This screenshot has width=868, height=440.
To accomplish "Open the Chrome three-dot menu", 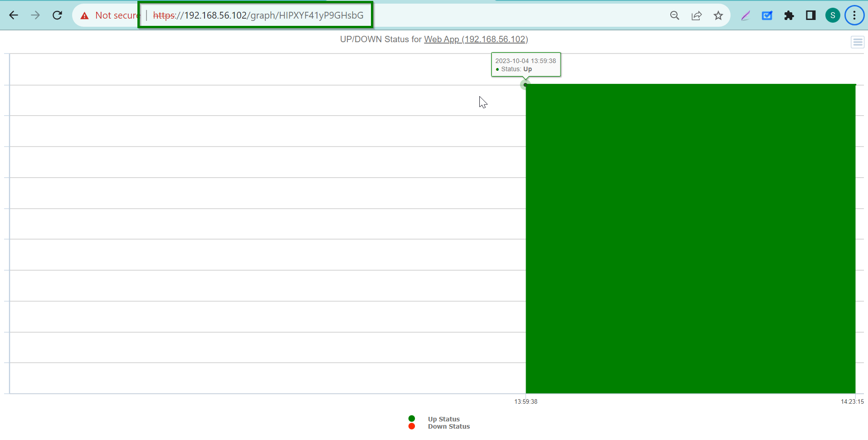I will pyautogui.click(x=854, y=15).
